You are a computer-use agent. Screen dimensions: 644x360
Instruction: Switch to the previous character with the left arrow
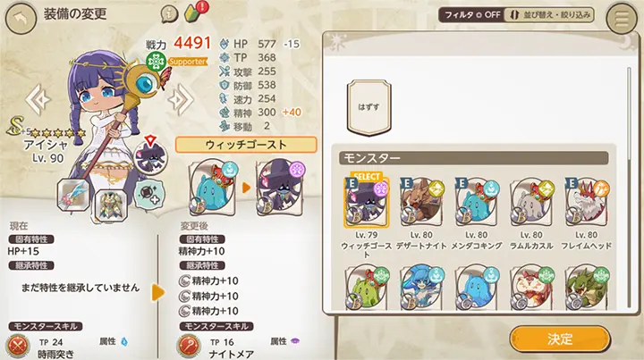[38, 99]
